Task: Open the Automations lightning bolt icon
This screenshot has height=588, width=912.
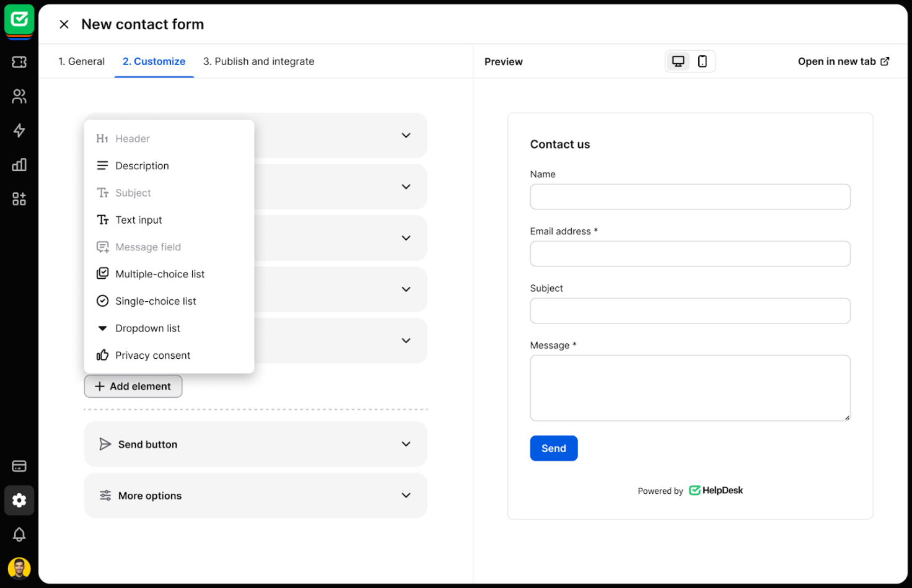Action: [19, 130]
